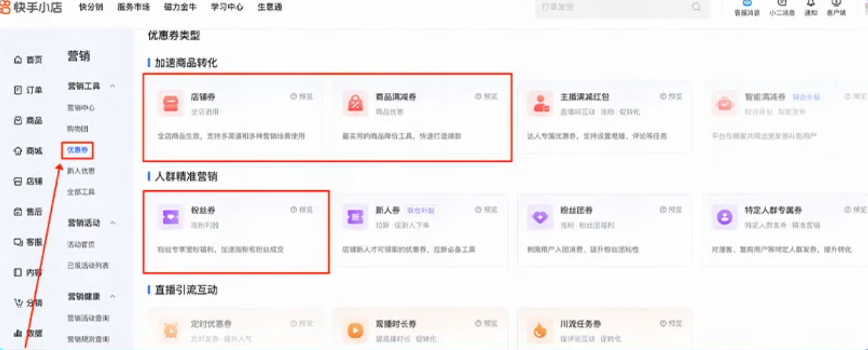
Task: Open 商品 products icon in sidebar
Action: 18,121
